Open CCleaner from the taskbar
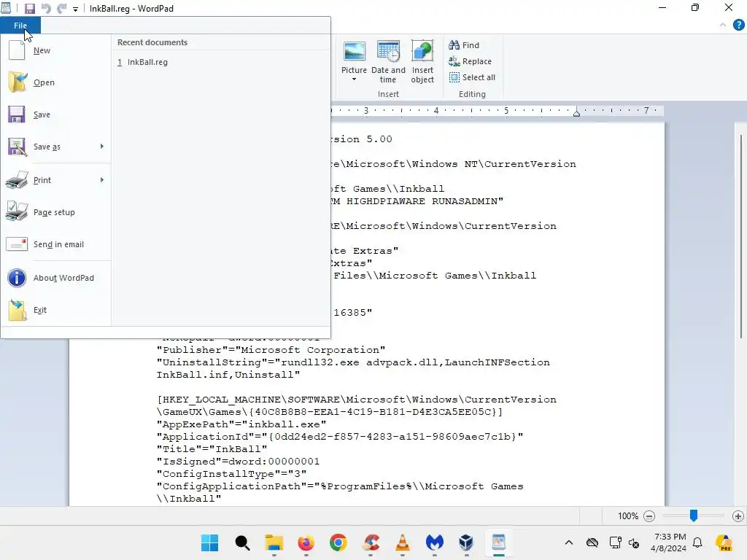This screenshot has height=560, width=747. 371,542
